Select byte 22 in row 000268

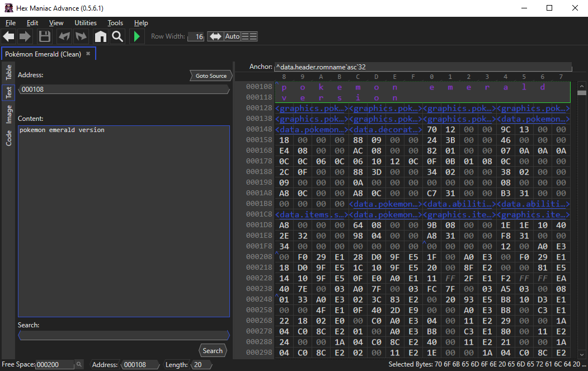tap(284, 321)
